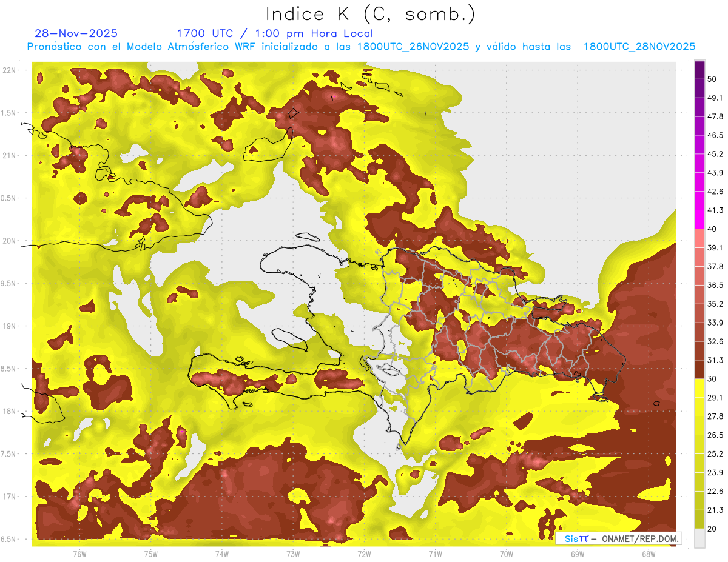Click latitude label "0.5N"
The width and height of the screenshot is (728, 562).
click(x=9, y=198)
